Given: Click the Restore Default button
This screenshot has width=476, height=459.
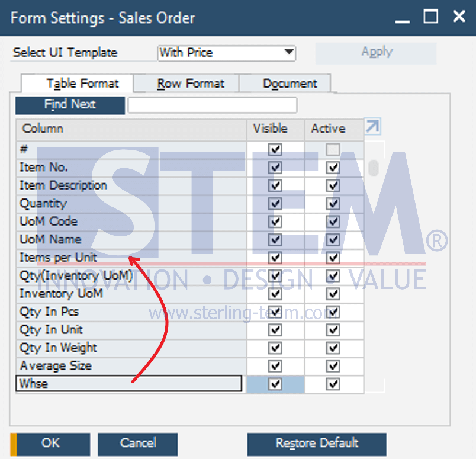Looking at the screenshot, I should click(317, 444).
